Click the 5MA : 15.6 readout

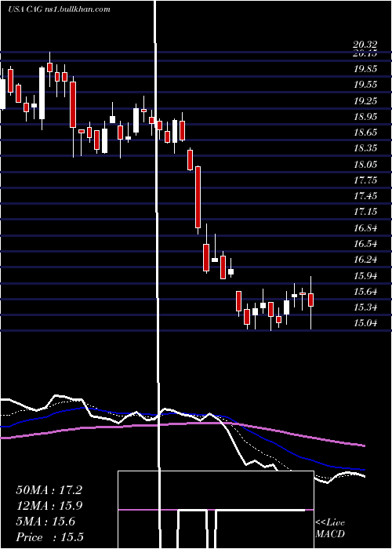point(45,522)
